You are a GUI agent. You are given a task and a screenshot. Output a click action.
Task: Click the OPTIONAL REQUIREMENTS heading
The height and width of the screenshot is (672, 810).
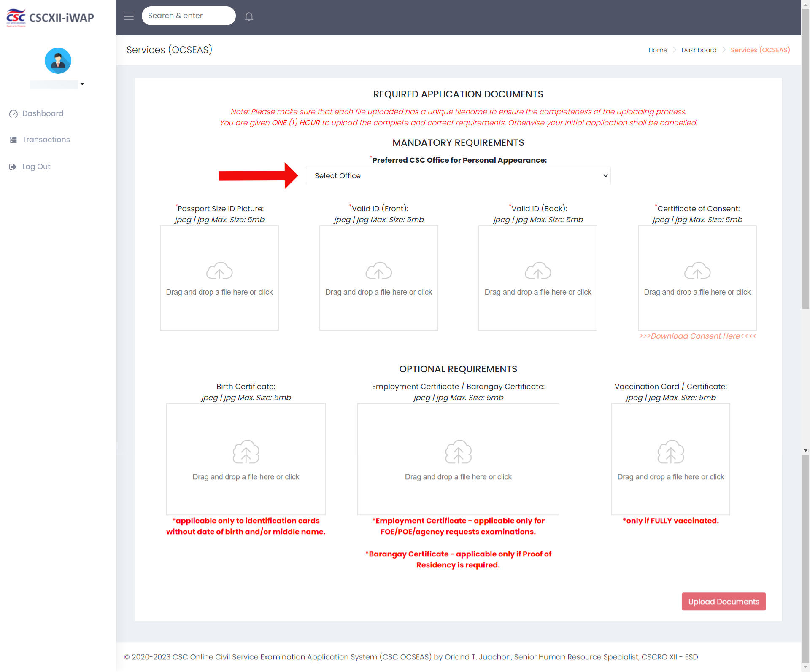coord(458,369)
